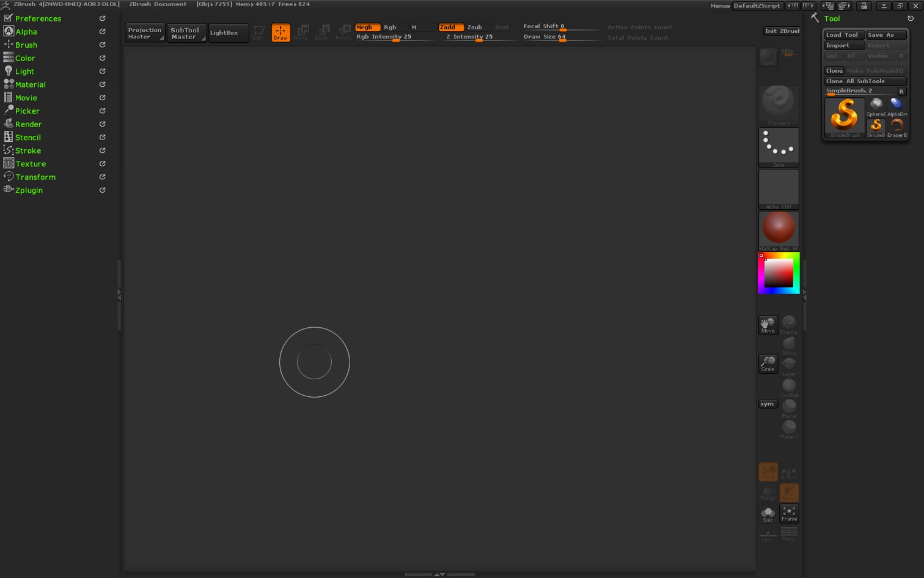Viewport: 924px width, 578px height.
Task: Select the AlphaBrush tool icon
Action: coord(897,107)
